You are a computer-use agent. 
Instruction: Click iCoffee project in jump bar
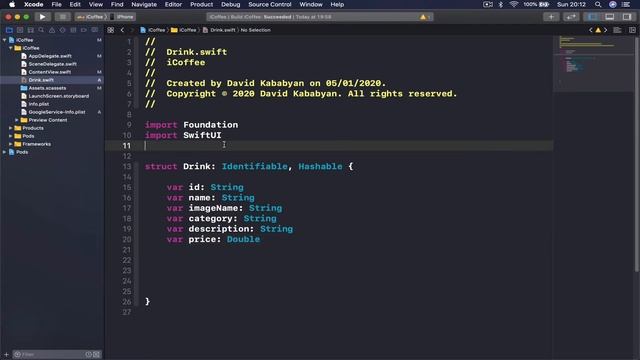[153, 30]
